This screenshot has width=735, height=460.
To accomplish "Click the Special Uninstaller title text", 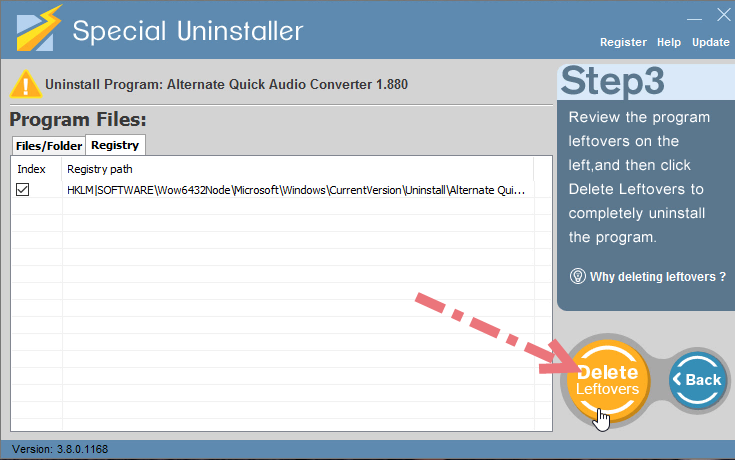I will click(x=188, y=31).
